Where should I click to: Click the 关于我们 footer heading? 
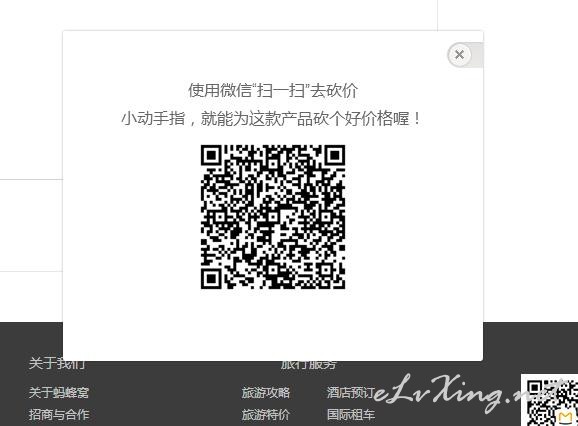pos(57,364)
